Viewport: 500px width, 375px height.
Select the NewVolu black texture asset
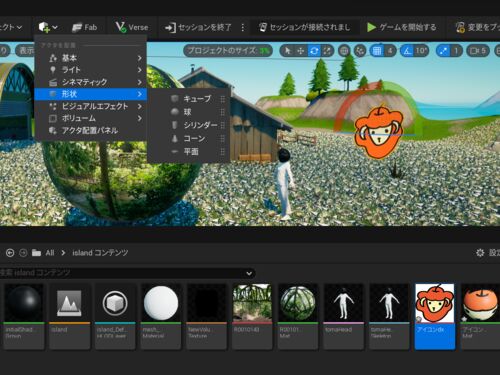coord(207,316)
